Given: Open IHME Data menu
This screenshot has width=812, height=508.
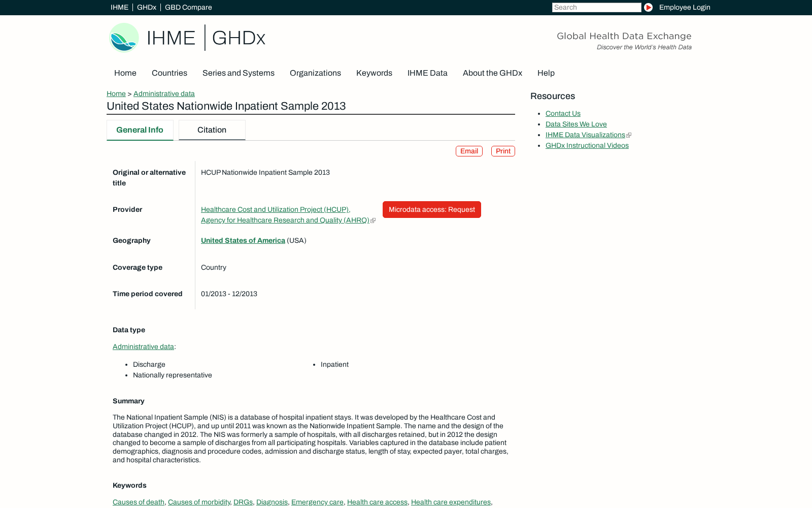Looking at the screenshot, I should point(427,73).
